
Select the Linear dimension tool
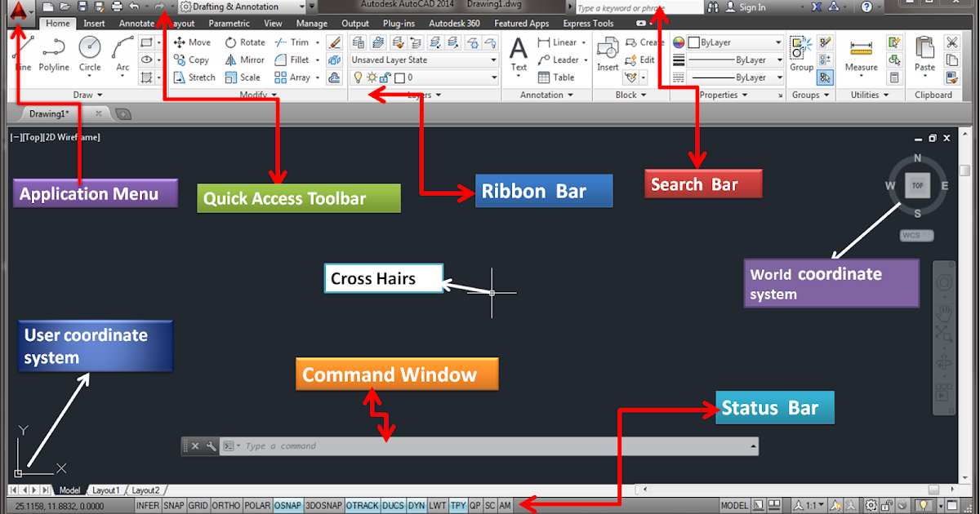click(x=557, y=42)
